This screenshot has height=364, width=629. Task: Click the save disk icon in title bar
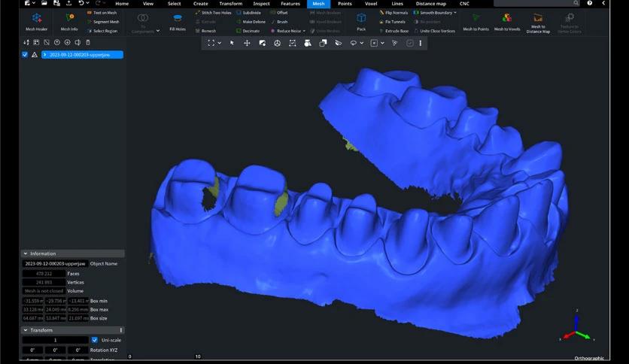pos(56,3)
